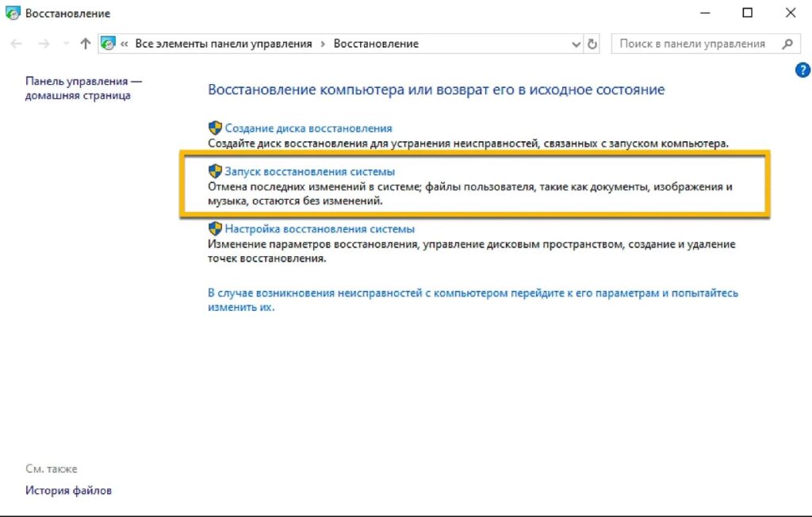Open Панель управления — домашняя страница link
The width and height of the screenshot is (812, 517).
(x=83, y=88)
